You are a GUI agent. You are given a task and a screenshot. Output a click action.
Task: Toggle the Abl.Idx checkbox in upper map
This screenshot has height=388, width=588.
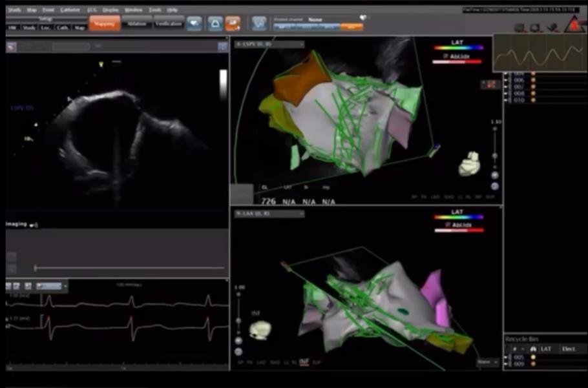coord(437,56)
